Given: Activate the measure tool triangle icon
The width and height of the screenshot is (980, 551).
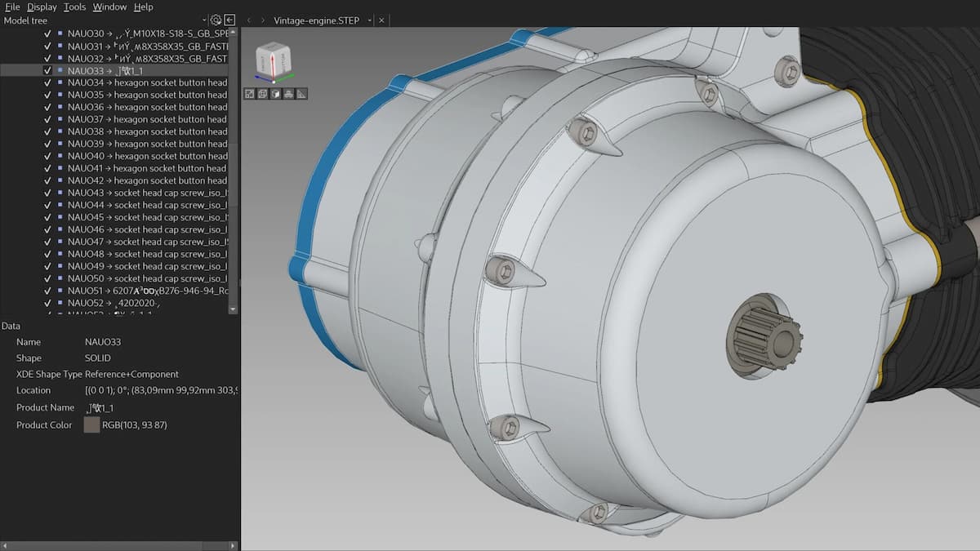Looking at the screenshot, I should 301,94.
